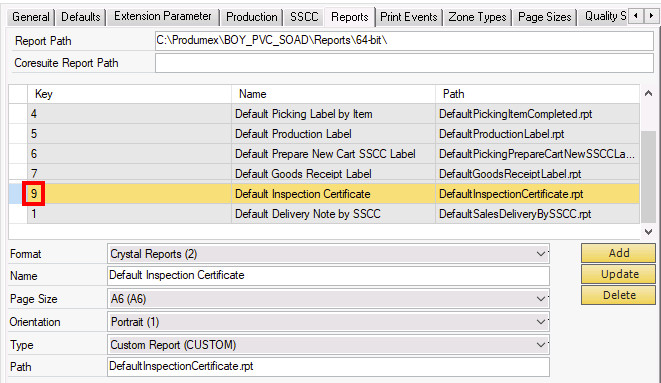
Task: Click the Name column header
Action: [333, 94]
